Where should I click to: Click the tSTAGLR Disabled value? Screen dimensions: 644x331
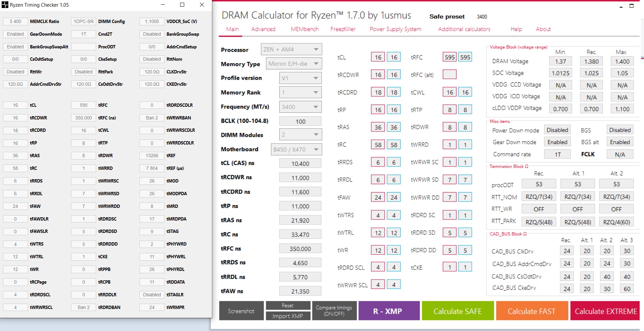152,295
